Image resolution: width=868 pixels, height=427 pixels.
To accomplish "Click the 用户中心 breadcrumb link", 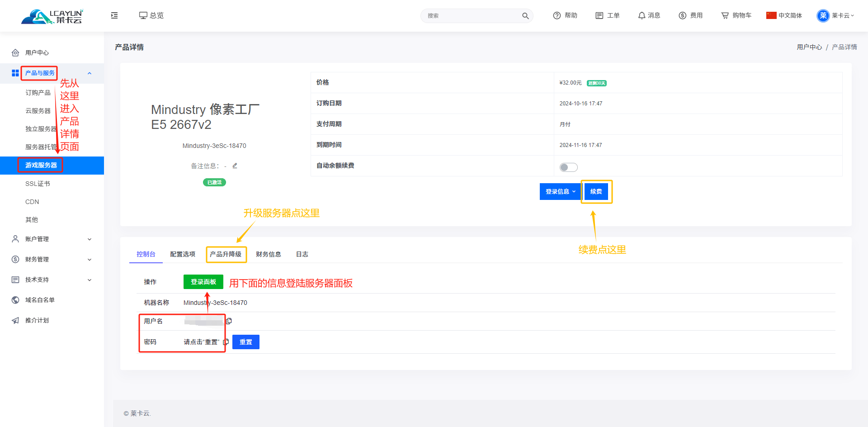I will click(x=809, y=47).
